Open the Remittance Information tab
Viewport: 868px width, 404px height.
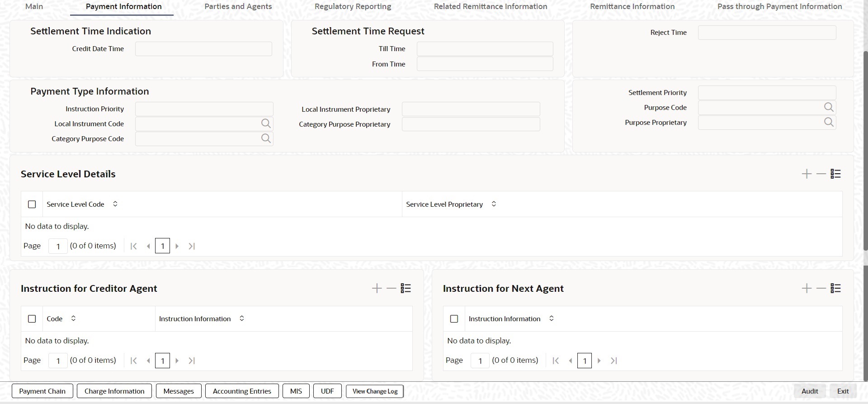(x=632, y=6)
